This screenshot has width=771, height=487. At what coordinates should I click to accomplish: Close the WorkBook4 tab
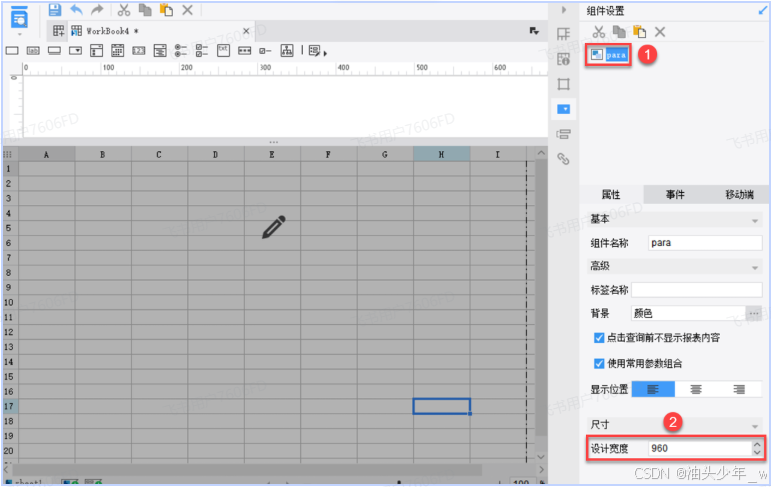pos(246,31)
